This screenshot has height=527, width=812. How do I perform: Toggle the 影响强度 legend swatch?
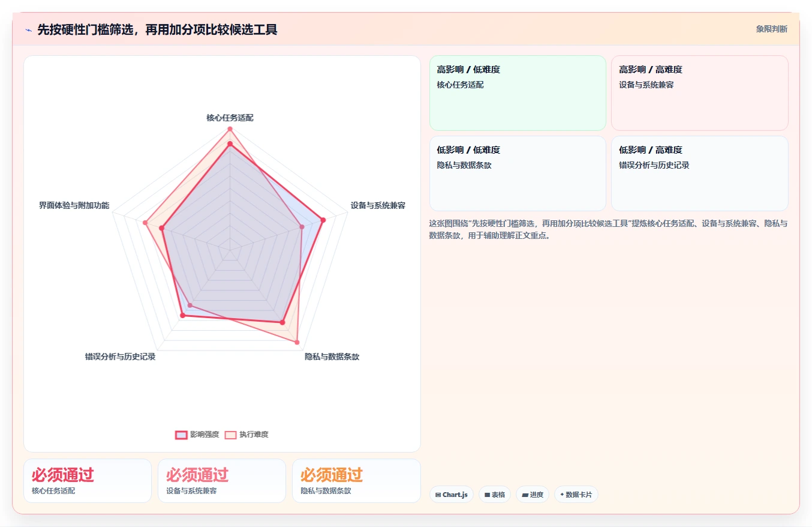click(x=181, y=435)
